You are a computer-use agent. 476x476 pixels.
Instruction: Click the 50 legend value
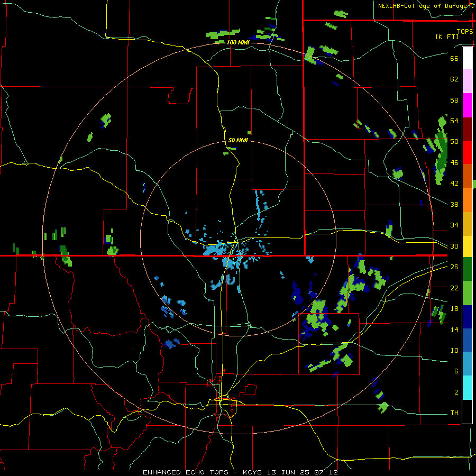pyautogui.click(x=454, y=141)
